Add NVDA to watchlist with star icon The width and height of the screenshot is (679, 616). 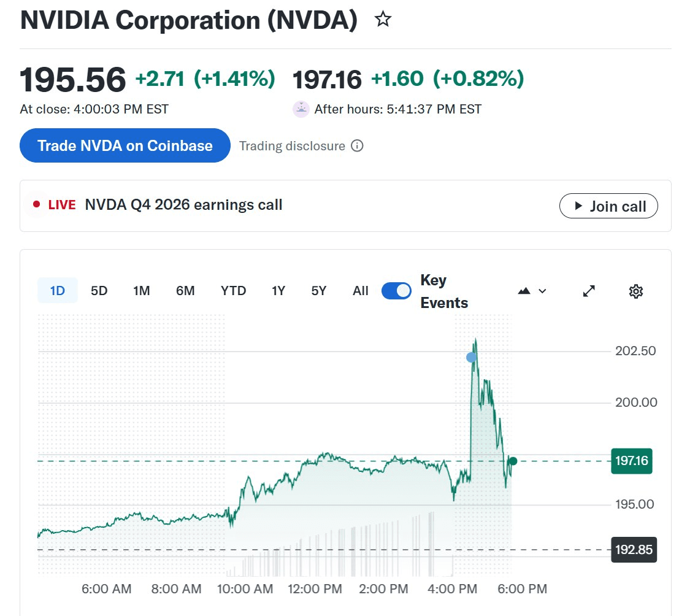[x=383, y=20]
